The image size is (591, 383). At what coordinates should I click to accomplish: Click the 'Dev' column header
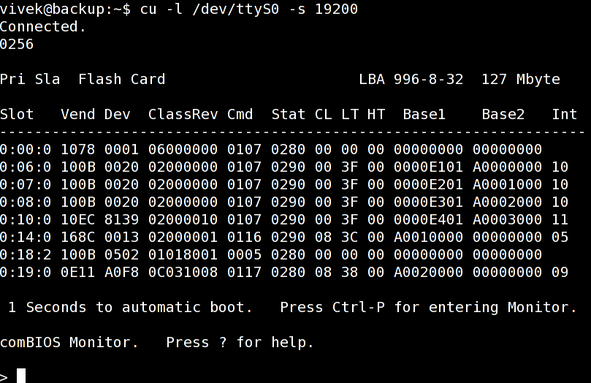(x=118, y=114)
